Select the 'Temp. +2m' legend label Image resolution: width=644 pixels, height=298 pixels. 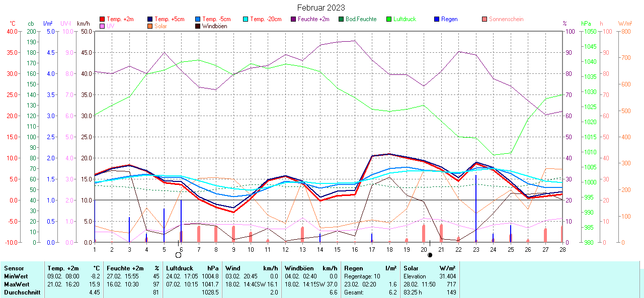pos(120,19)
